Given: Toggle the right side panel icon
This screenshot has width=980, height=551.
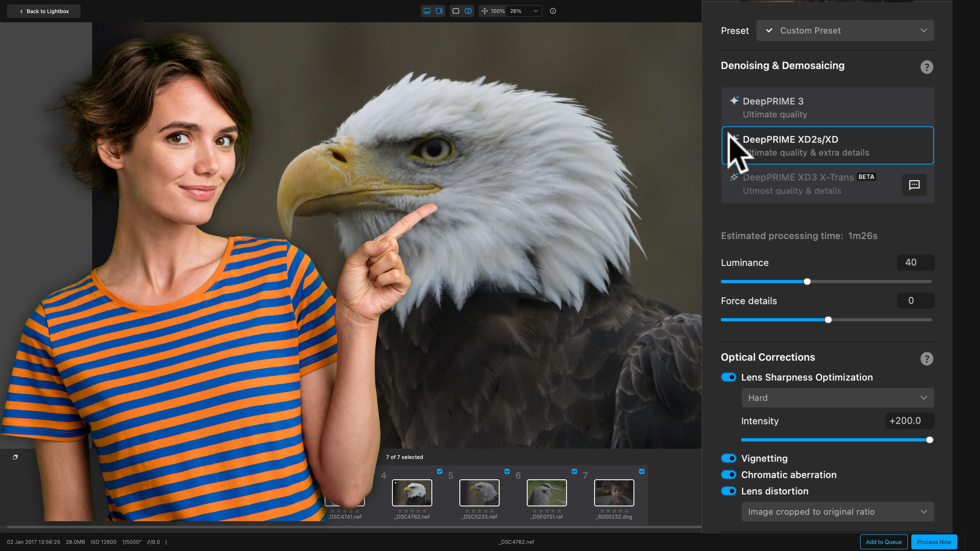Looking at the screenshot, I should [x=439, y=11].
